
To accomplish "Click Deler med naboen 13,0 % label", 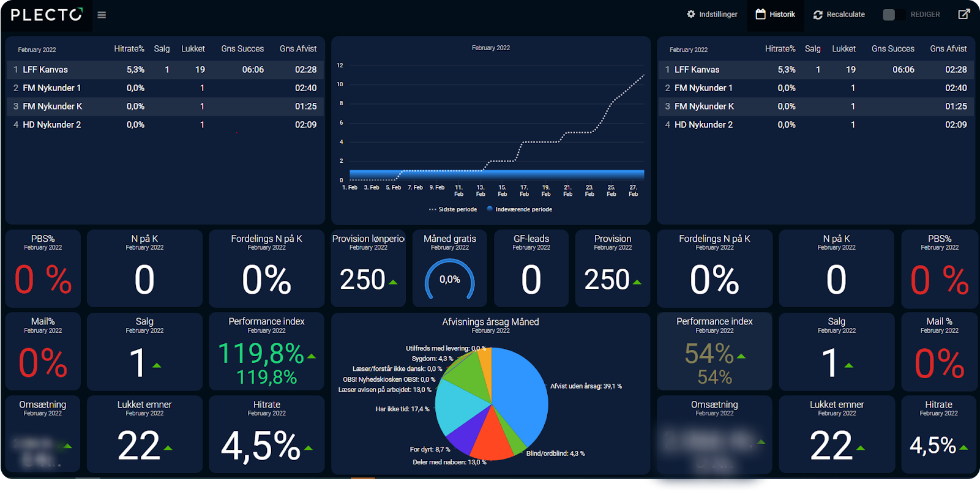I will point(449,462).
